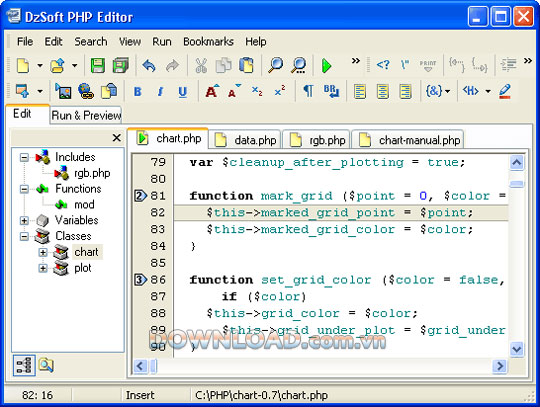Image resolution: width=540 pixels, height=407 pixels.
Task: Click bookmark 3 marker at line 86
Action: coord(140,280)
